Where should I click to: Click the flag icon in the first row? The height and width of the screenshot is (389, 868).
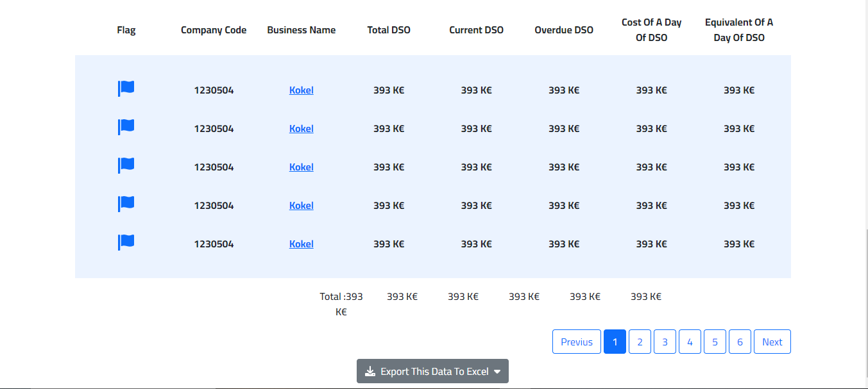pos(126,88)
